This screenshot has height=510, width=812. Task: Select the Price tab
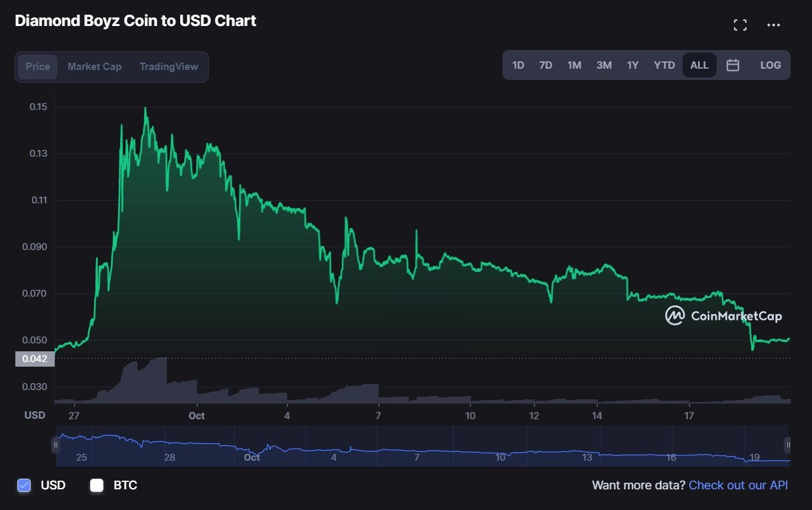(38, 67)
